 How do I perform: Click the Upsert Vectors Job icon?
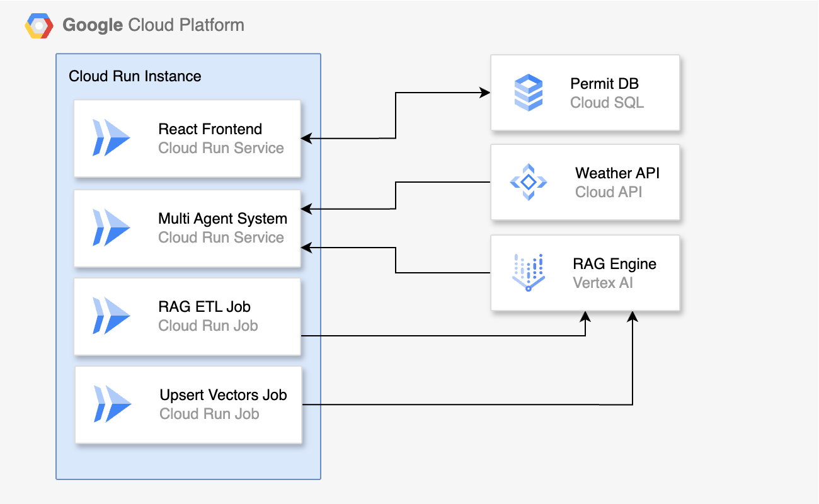[113, 404]
